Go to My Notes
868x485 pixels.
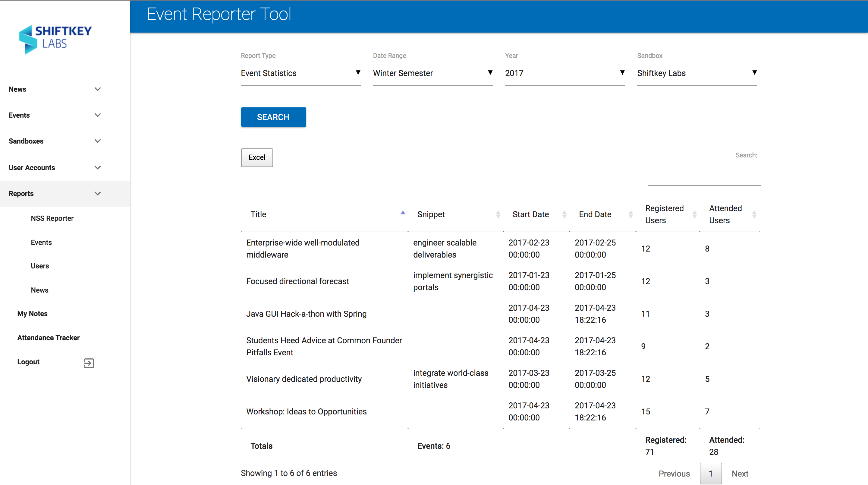[32, 314]
